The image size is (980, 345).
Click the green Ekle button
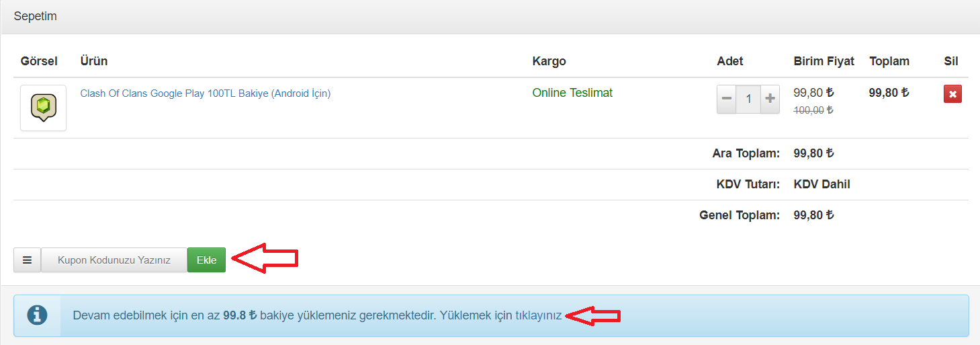coord(206,260)
